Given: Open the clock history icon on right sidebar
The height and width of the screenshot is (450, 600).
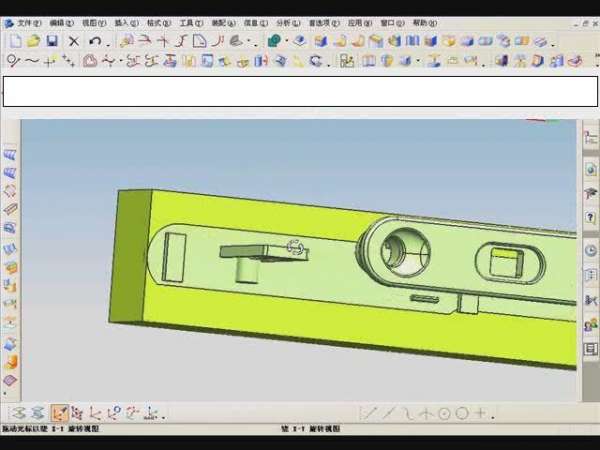Looking at the screenshot, I should (590, 250).
